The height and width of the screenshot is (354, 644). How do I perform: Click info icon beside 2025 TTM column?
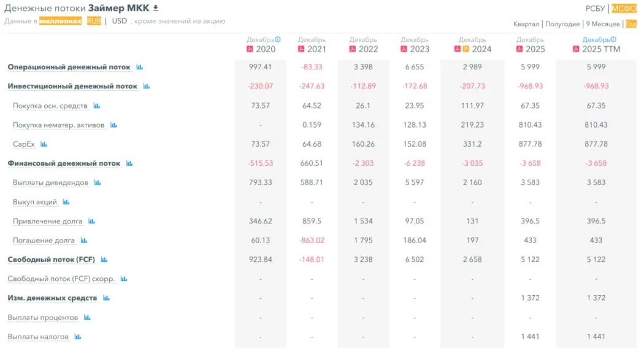(x=613, y=39)
